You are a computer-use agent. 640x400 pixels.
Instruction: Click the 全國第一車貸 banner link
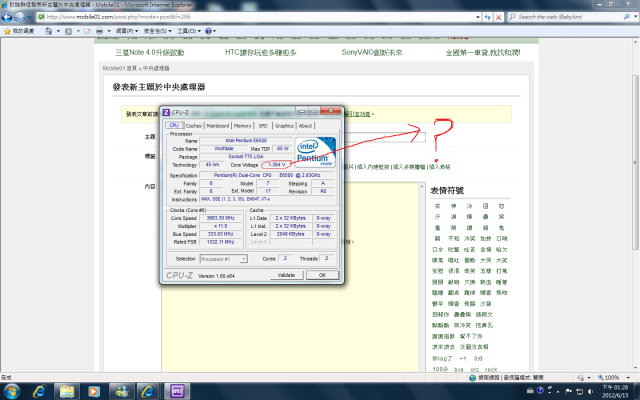[x=482, y=52]
